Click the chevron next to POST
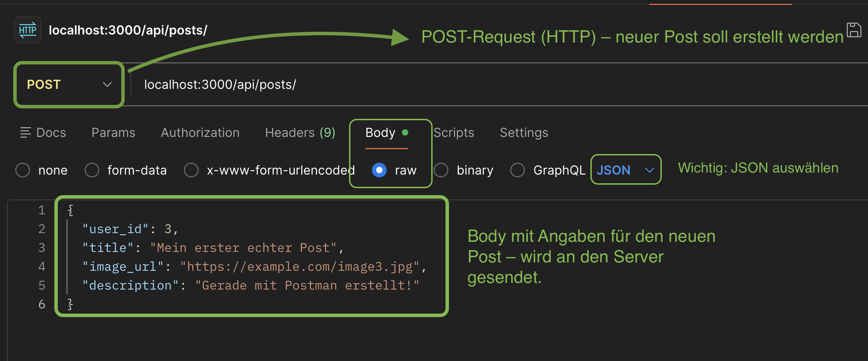This screenshot has height=361, width=868. tap(107, 85)
